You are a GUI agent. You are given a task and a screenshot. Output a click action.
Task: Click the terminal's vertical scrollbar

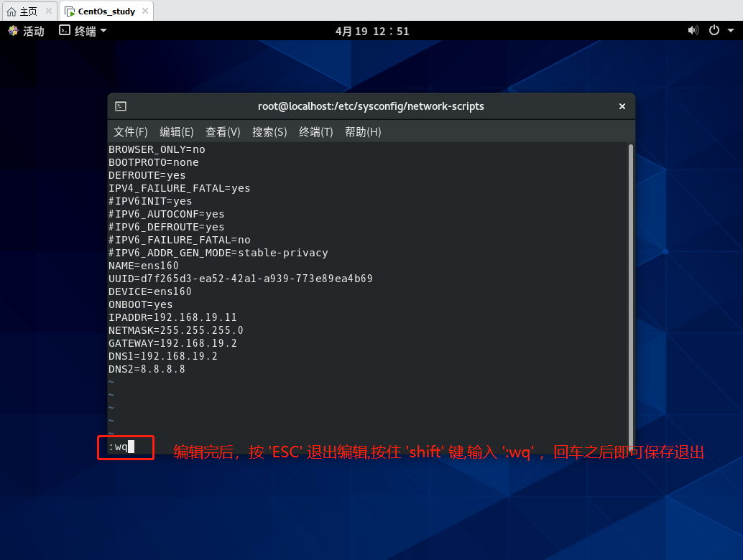click(630, 287)
